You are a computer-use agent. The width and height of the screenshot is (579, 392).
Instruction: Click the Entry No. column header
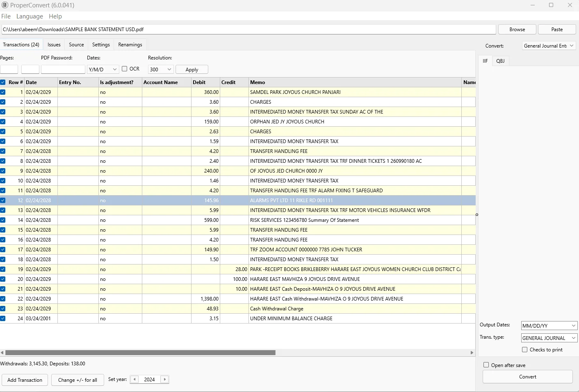tap(78, 82)
